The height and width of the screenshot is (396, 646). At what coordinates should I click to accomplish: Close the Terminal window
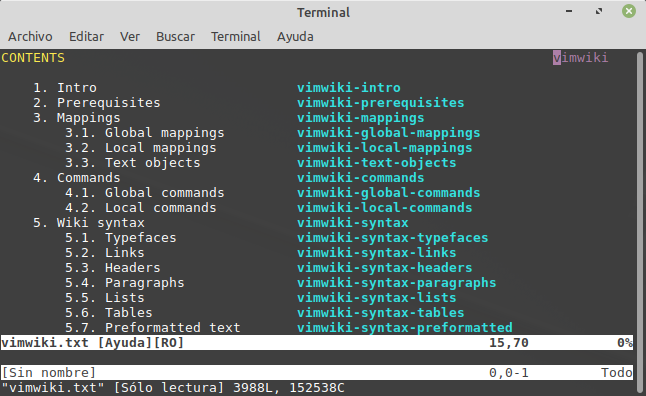point(629,11)
